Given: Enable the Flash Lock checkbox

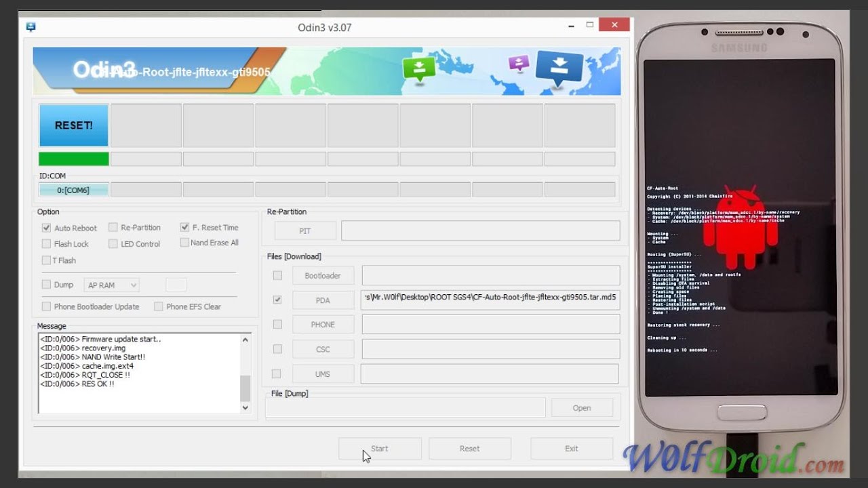Looking at the screenshot, I should coord(46,243).
